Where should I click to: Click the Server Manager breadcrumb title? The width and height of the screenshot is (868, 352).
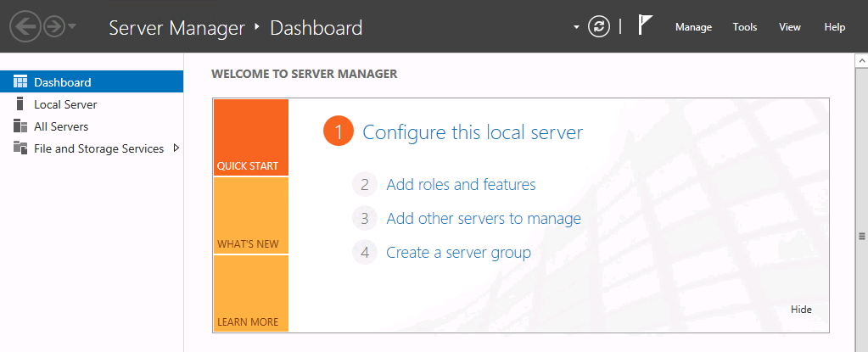[176, 28]
